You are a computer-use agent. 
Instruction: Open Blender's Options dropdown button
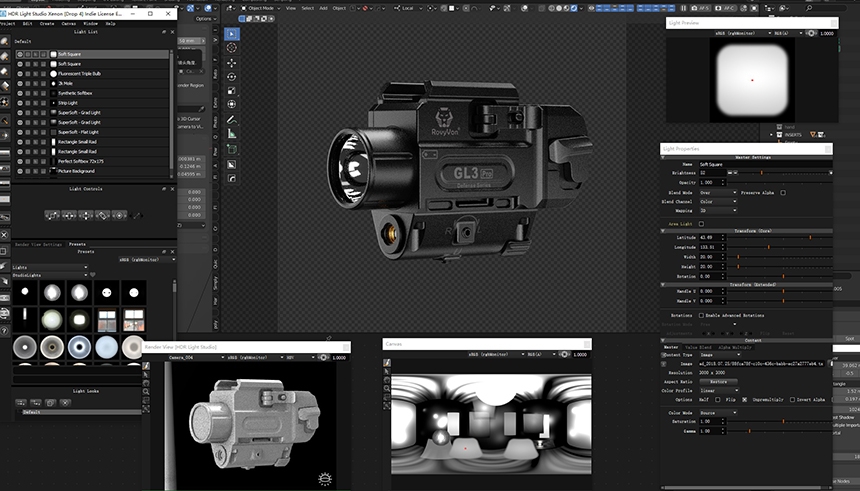(205, 19)
